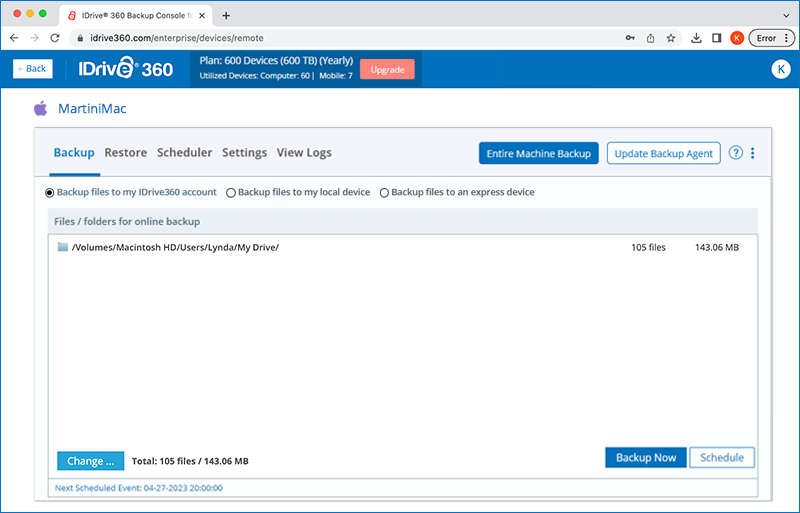Click Files / folders for online backup header
This screenshot has height=513, width=800.
click(x=127, y=222)
